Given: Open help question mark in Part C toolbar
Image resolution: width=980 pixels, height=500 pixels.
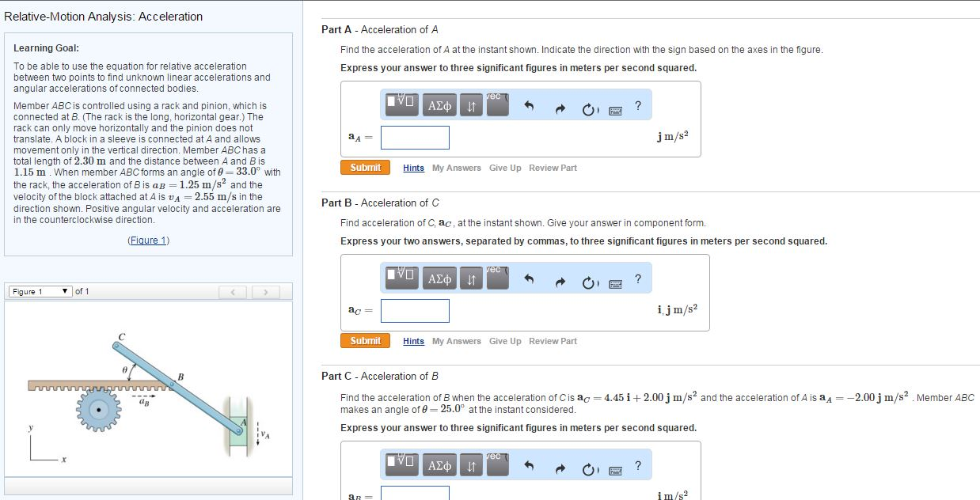Looking at the screenshot, I should coord(638,465).
